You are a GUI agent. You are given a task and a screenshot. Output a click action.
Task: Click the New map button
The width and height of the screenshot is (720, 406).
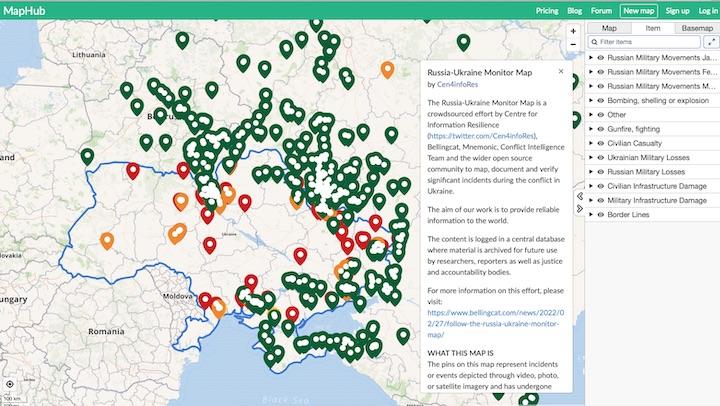click(x=637, y=10)
